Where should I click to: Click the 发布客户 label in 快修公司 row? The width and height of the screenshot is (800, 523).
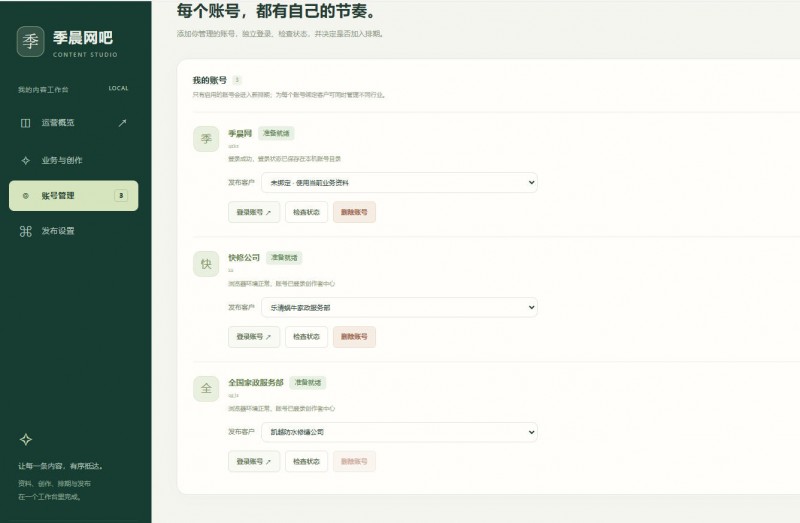point(241,307)
